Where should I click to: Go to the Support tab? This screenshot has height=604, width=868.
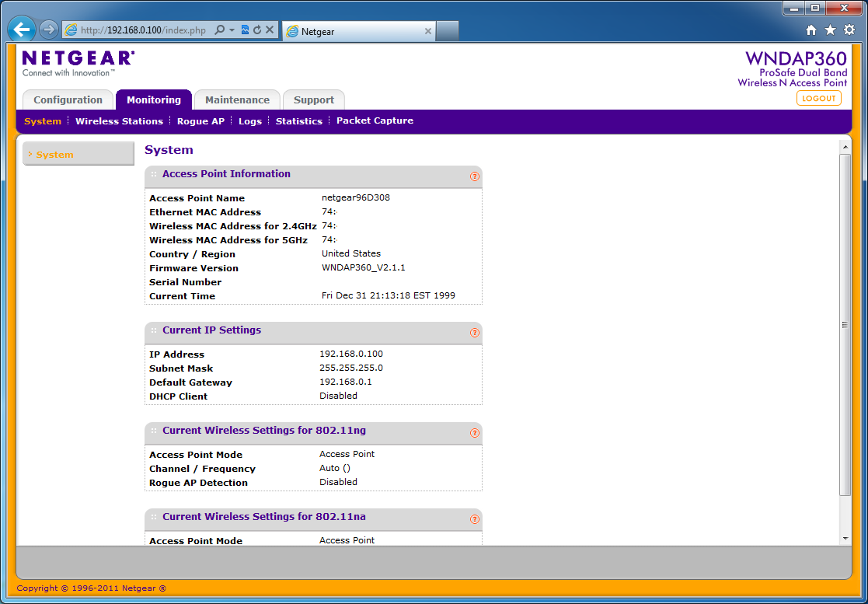pyautogui.click(x=314, y=100)
